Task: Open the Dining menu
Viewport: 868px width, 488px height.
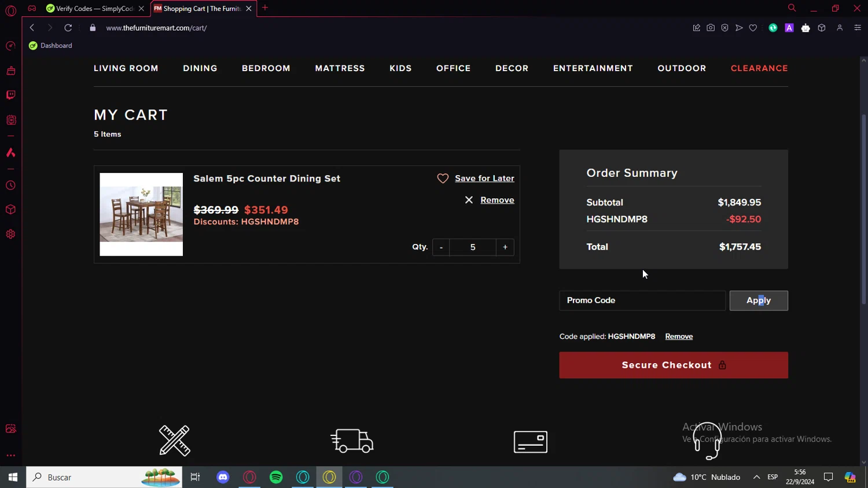Action: (200, 68)
